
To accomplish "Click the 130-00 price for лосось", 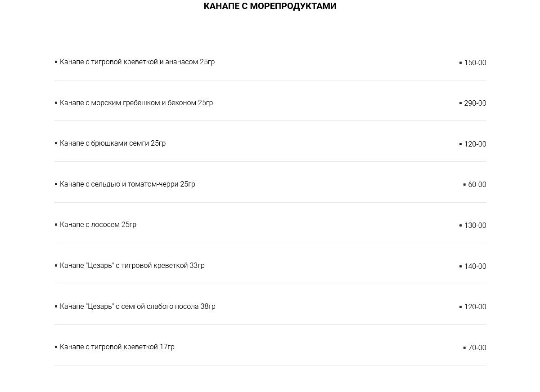I will pyautogui.click(x=475, y=226).
